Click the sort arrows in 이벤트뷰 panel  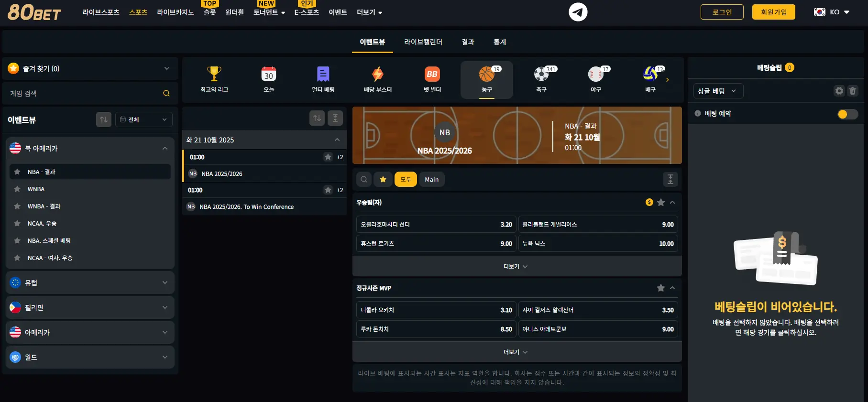pos(104,120)
